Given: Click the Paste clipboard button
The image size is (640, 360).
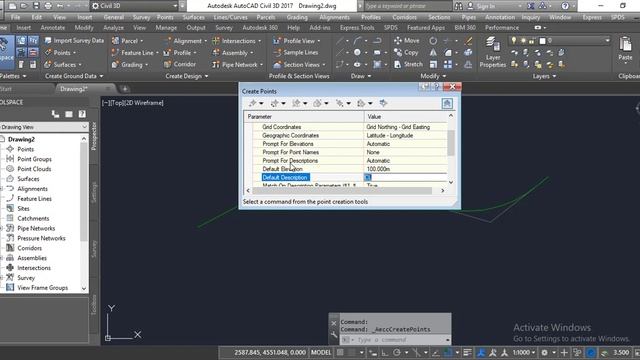Looking at the screenshot, I should [625, 49].
